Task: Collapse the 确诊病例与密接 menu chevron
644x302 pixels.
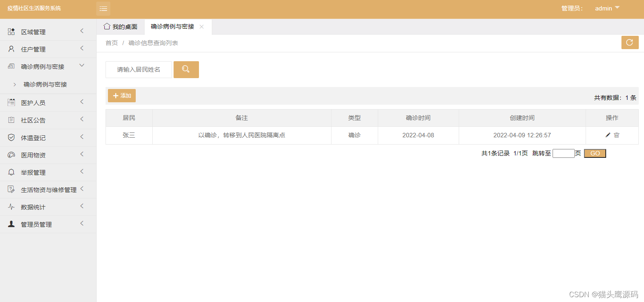Action: point(82,65)
